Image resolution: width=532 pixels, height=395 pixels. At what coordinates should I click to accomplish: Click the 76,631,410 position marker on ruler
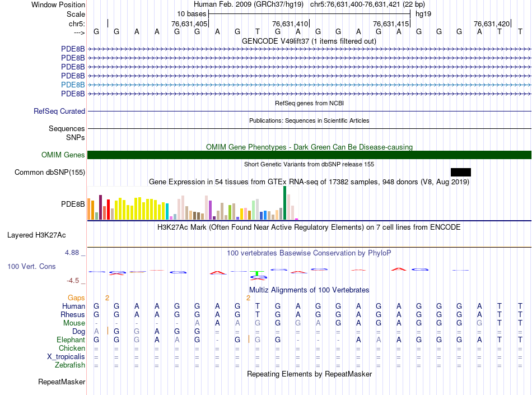point(290,24)
